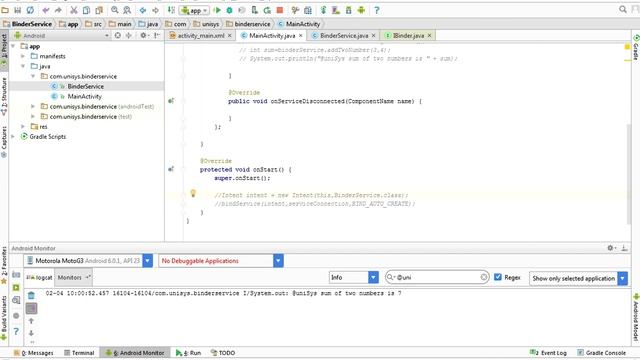Open the Build Variants side panel
Screen dimensions: 640x360
click(4, 317)
